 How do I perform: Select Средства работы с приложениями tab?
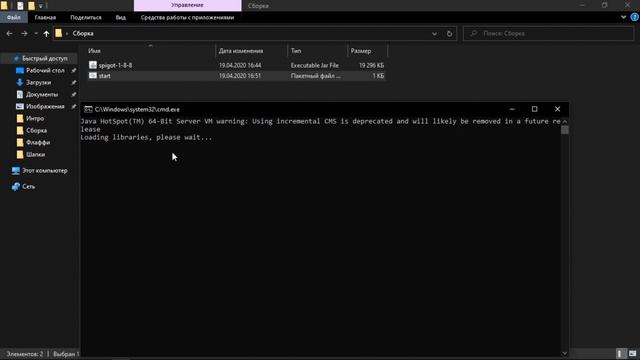point(187,18)
